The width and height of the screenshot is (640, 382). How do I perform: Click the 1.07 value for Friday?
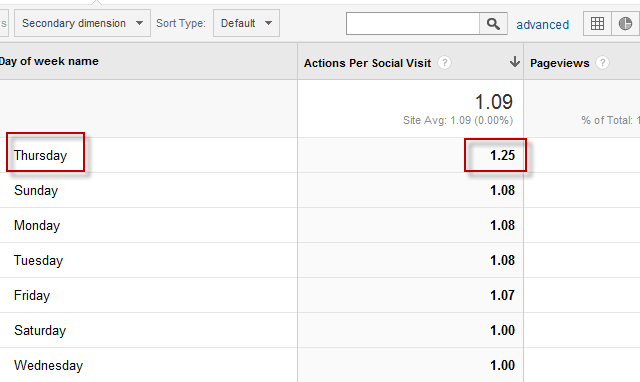(x=502, y=295)
